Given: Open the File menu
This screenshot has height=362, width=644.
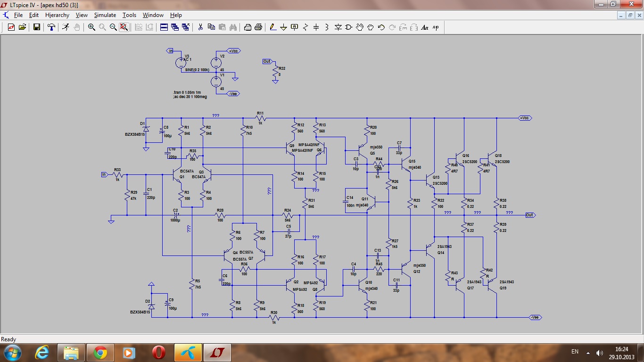Looking at the screenshot, I should 18,15.
